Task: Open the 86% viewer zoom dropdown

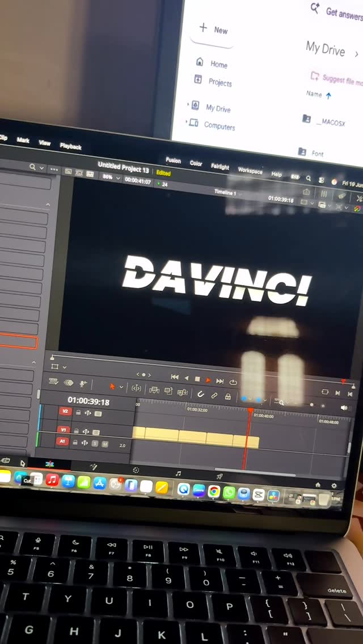Action: point(112,177)
